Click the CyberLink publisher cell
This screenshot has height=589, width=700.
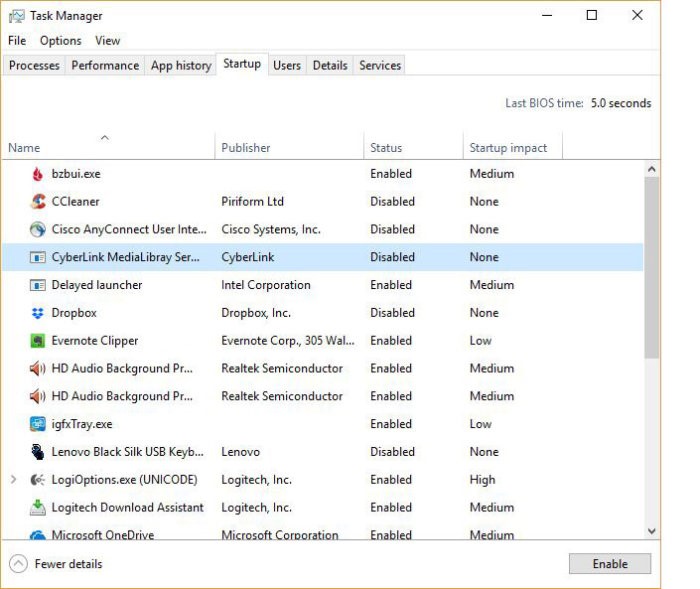point(247,257)
